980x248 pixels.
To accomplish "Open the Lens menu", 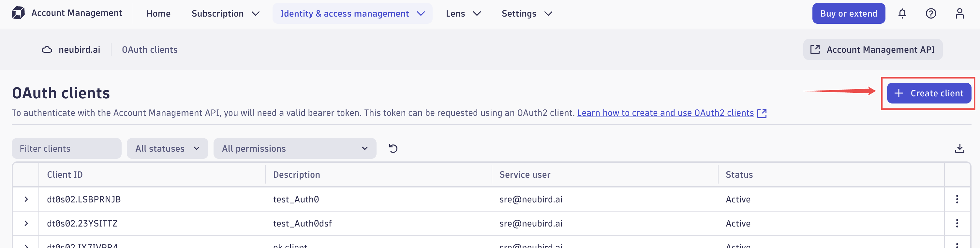I will pyautogui.click(x=463, y=14).
